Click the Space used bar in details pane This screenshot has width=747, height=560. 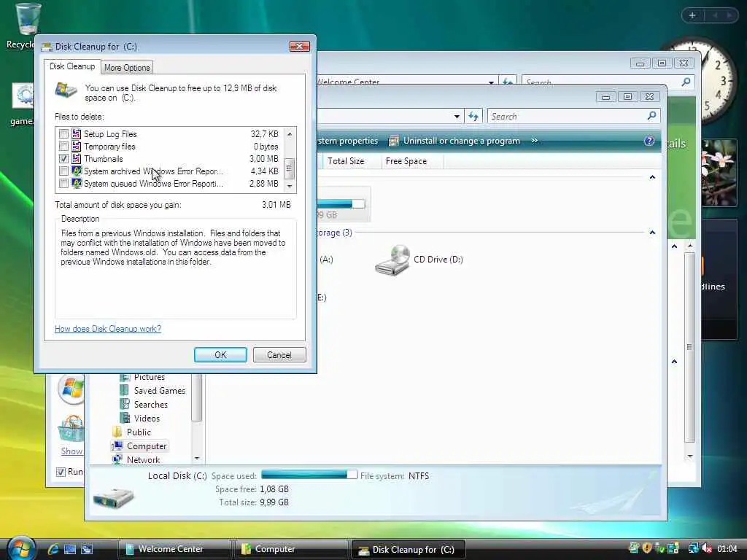[309, 475]
